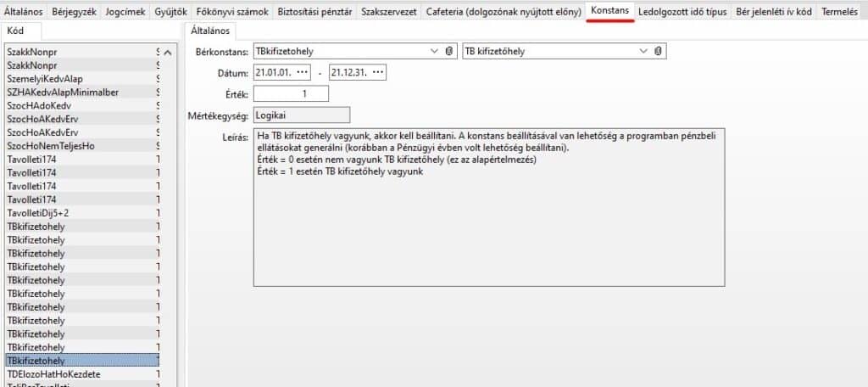The image size is (868, 387).
Task: Select the Általános sub-tab in detail panel
Action: click(x=209, y=31)
